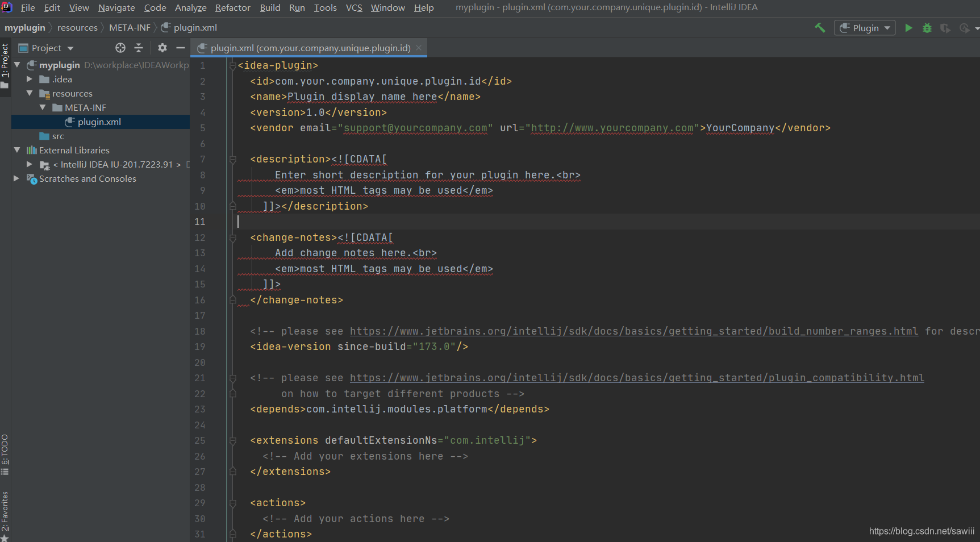Open the Edit menu

tap(52, 7)
